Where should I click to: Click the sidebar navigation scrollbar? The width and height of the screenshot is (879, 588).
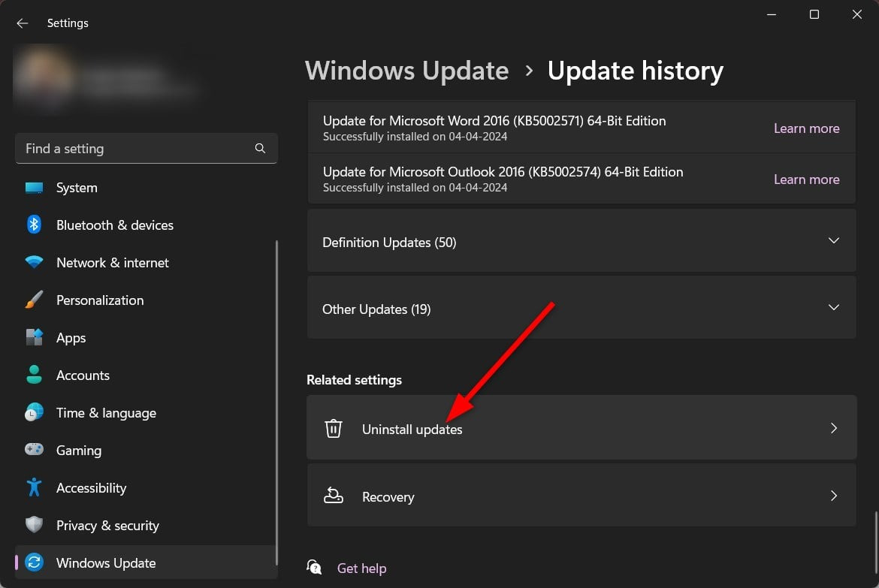coord(276,403)
